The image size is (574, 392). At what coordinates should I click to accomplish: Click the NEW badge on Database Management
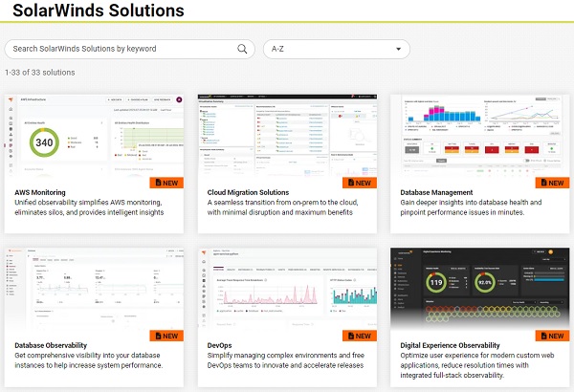[552, 183]
